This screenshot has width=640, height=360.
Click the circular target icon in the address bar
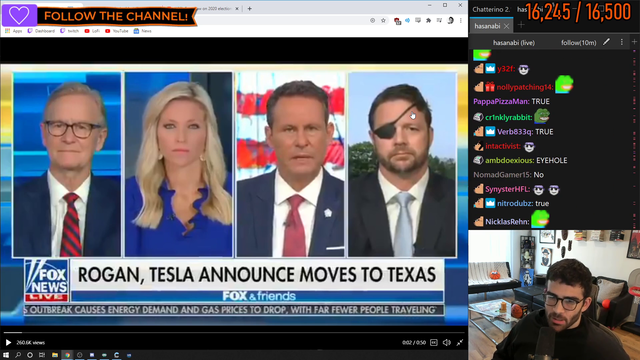[x=373, y=20]
